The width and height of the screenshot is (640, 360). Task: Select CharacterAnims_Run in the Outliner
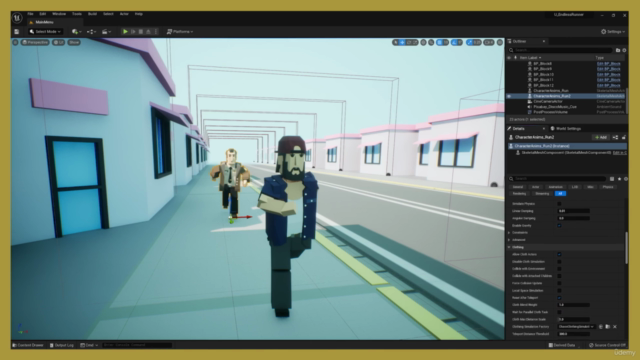[x=551, y=91]
